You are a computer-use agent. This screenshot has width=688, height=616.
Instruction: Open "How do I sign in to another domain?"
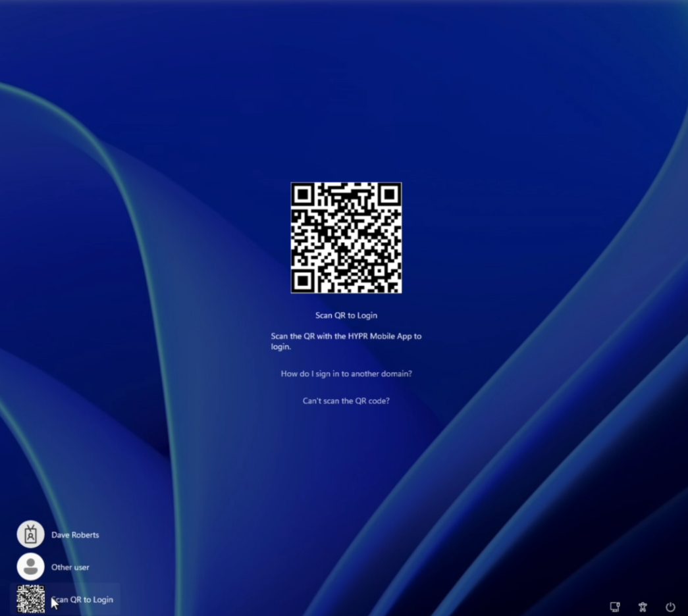click(346, 374)
